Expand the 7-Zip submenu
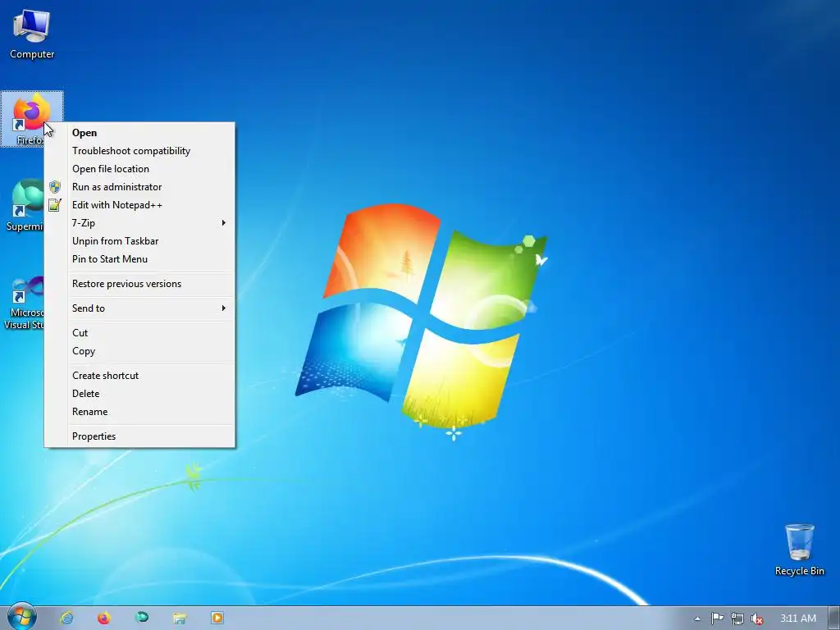 [139, 223]
